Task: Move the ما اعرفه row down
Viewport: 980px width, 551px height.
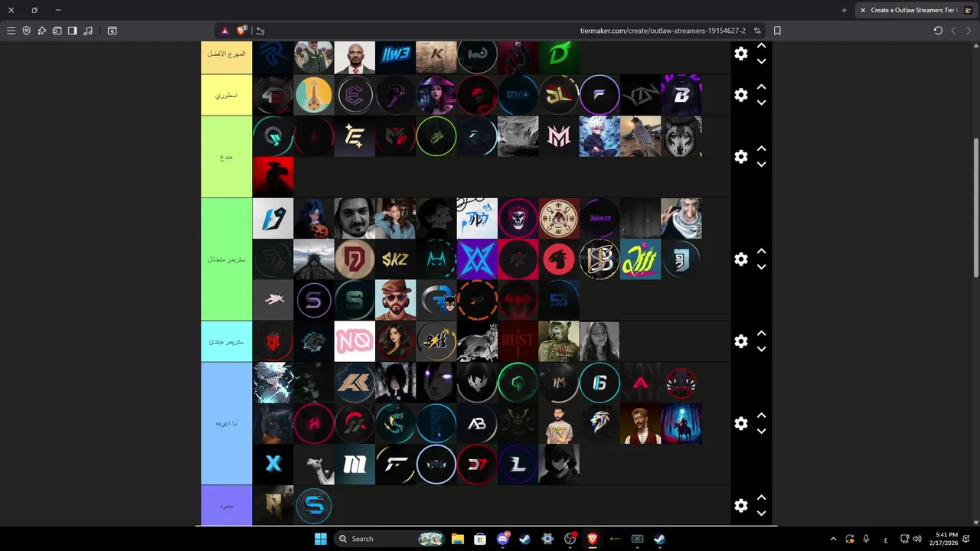Action: coord(761,431)
